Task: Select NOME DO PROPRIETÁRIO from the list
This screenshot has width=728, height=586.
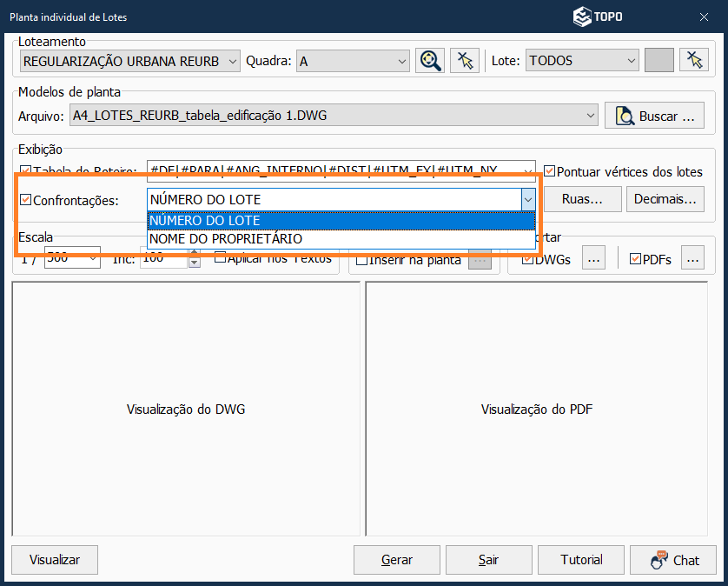Action: click(x=226, y=238)
